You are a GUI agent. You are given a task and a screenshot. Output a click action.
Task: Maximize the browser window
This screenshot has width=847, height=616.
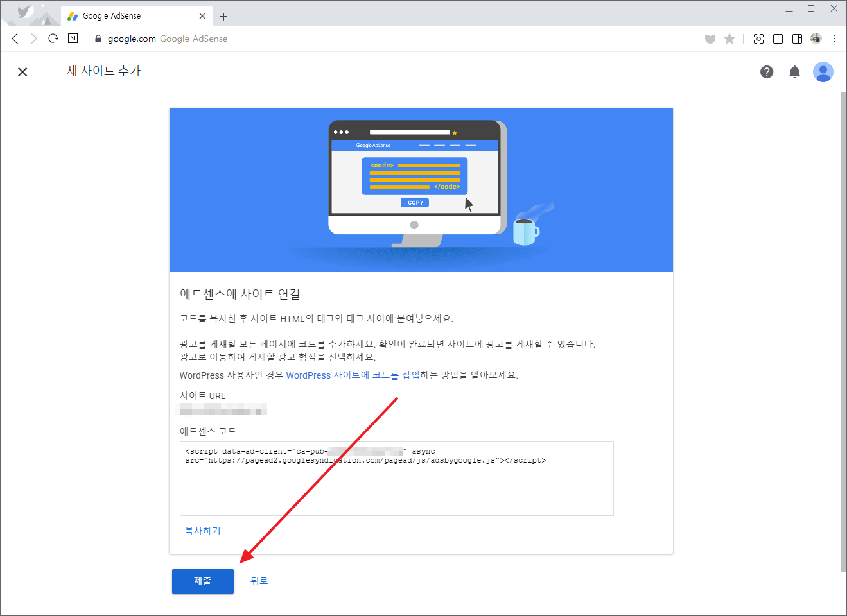click(811, 8)
